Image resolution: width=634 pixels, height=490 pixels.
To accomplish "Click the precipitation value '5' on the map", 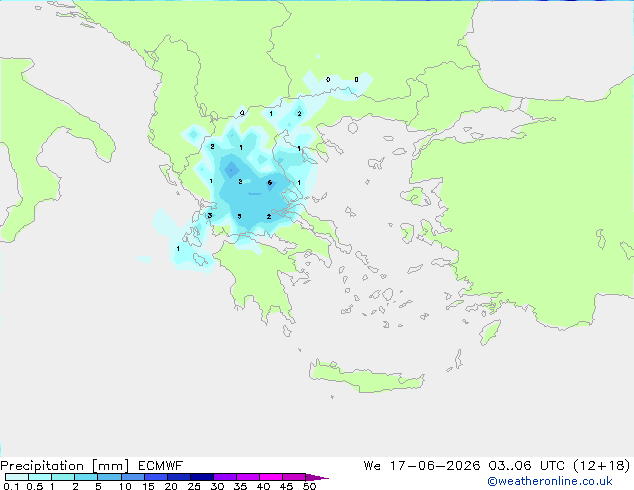I will click(239, 216).
